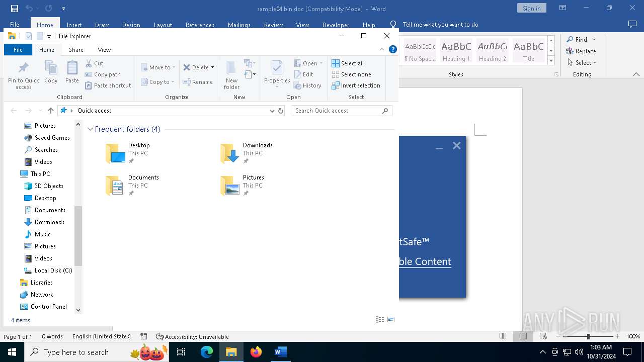Screen dimensions: 644x362
Task: Switch to View tab in File Explorer
Action: [x=104, y=50]
